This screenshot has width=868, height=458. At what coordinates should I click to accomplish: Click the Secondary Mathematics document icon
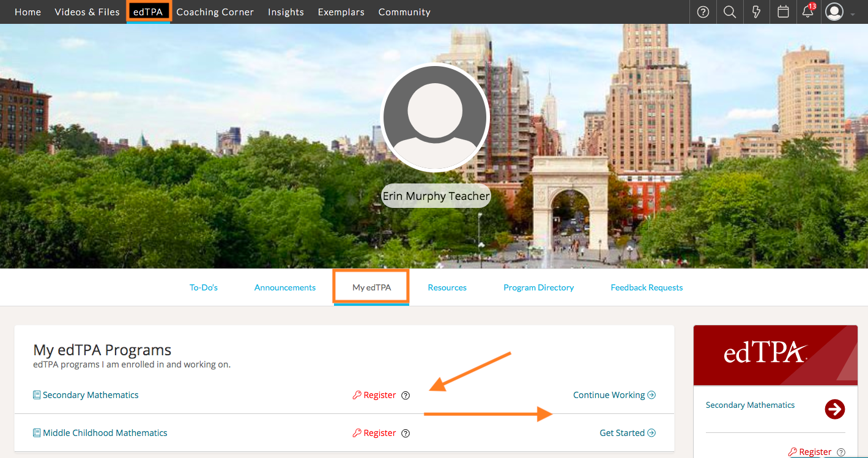click(x=36, y=394)
